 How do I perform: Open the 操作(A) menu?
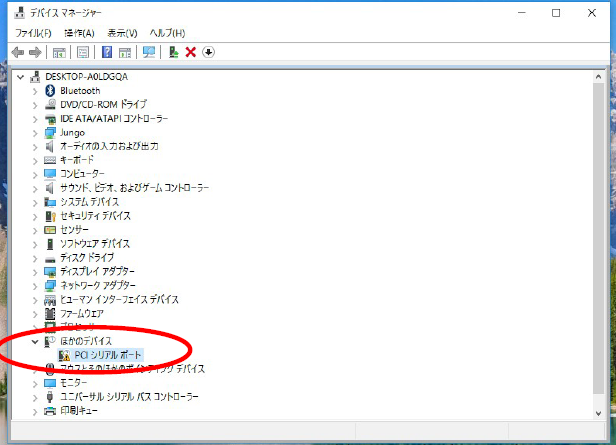(x=79, y=33)
